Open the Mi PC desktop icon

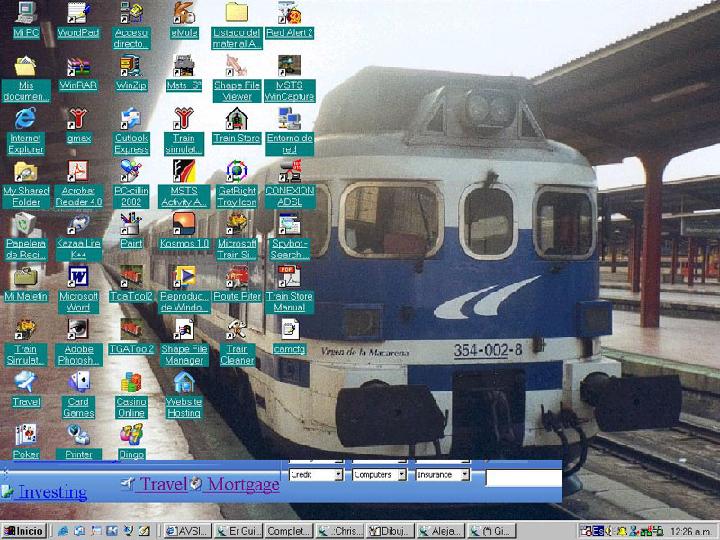pos(25,13)
